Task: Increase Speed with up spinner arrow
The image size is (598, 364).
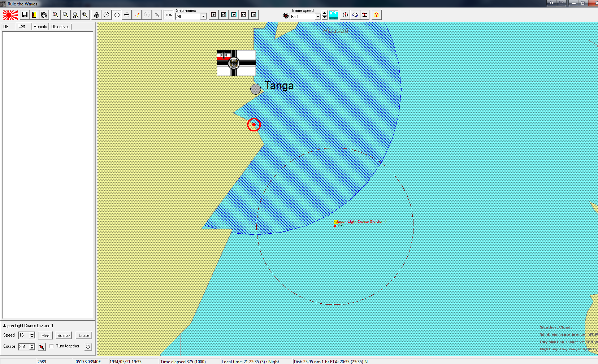Action: point(32,334)
